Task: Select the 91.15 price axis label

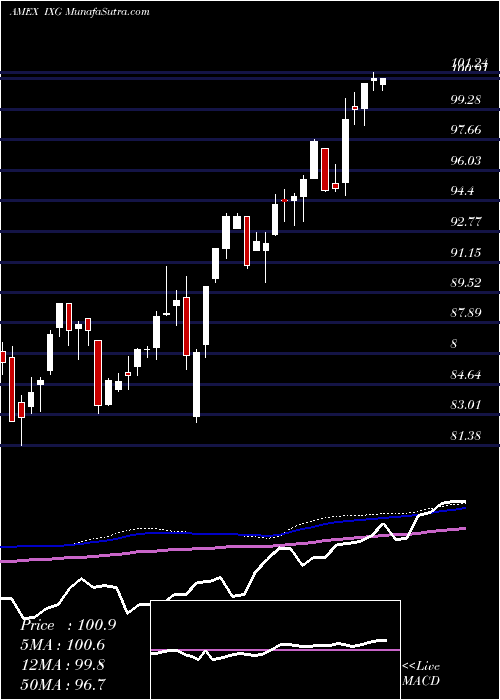Action: tap(466, 253)
